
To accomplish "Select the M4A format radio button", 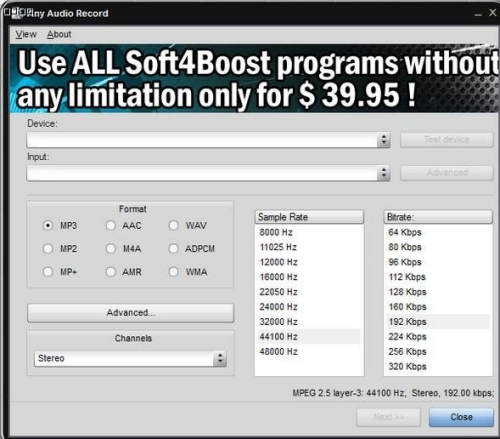I will [111, 249].
